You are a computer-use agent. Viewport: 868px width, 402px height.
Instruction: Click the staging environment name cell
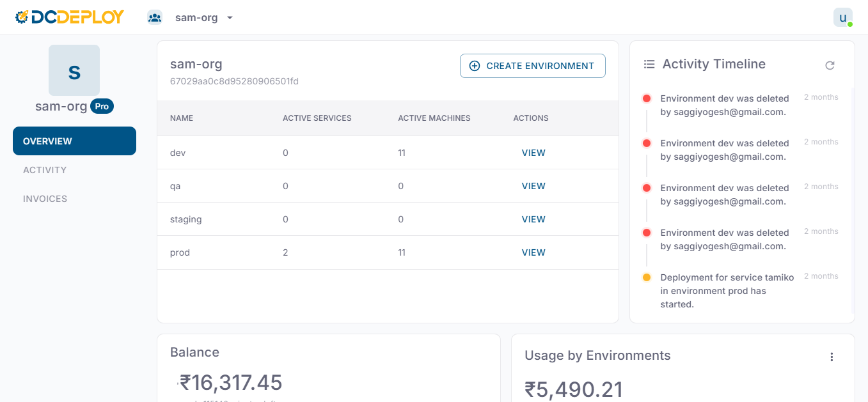[x=186, y=219]
